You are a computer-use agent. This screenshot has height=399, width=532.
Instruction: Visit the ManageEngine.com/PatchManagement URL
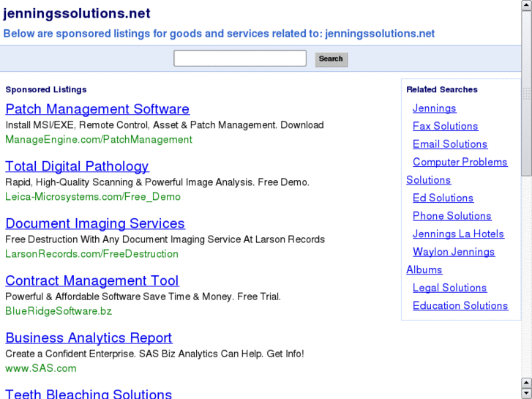[x=99, y=140]
